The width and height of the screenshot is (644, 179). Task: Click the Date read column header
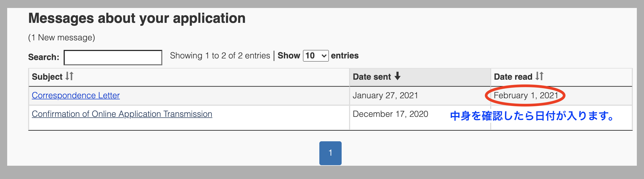[x=562, y=77]
